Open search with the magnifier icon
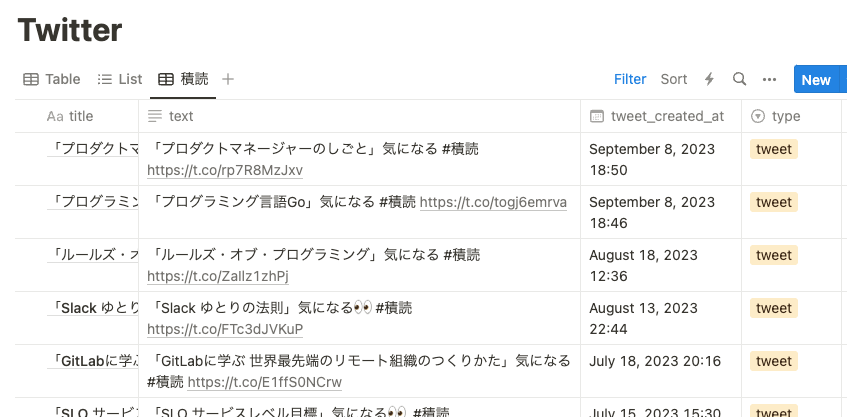Viewport: 847px width, 417px height. (x=740, y=79)
